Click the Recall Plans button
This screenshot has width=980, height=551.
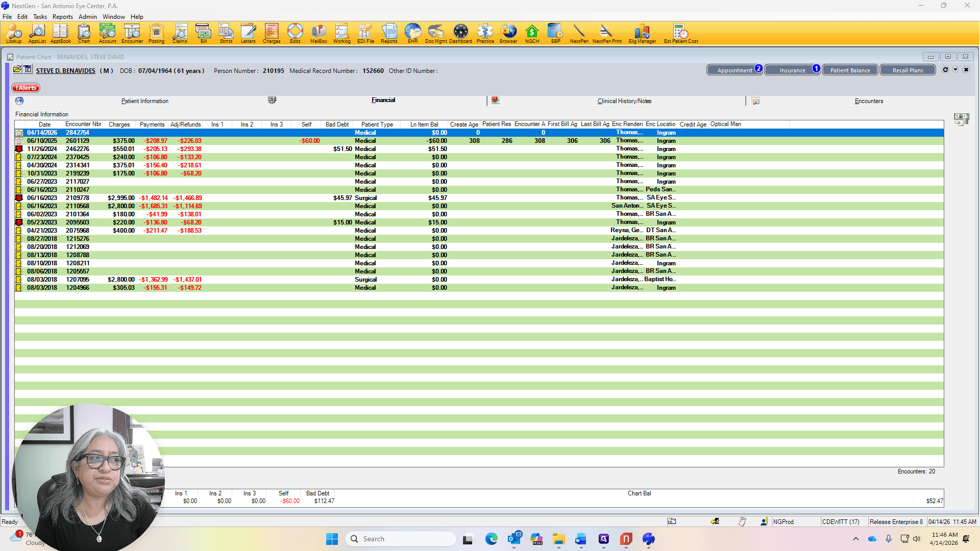click(x=908, y=70)
